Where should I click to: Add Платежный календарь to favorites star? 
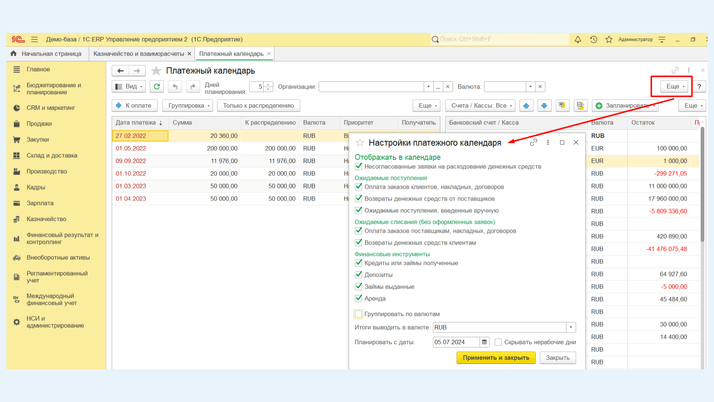[x=156, y=71]
